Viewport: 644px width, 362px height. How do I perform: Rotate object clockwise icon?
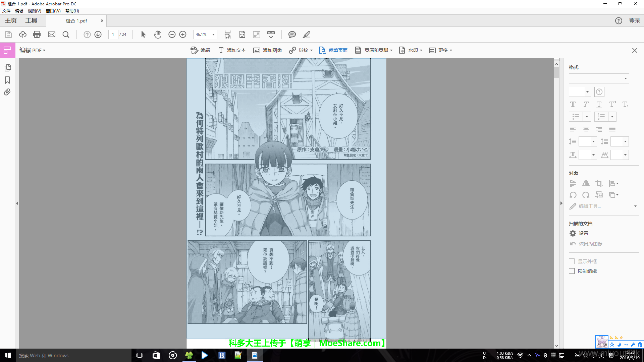pyautogui.click(x=586, y=195)
